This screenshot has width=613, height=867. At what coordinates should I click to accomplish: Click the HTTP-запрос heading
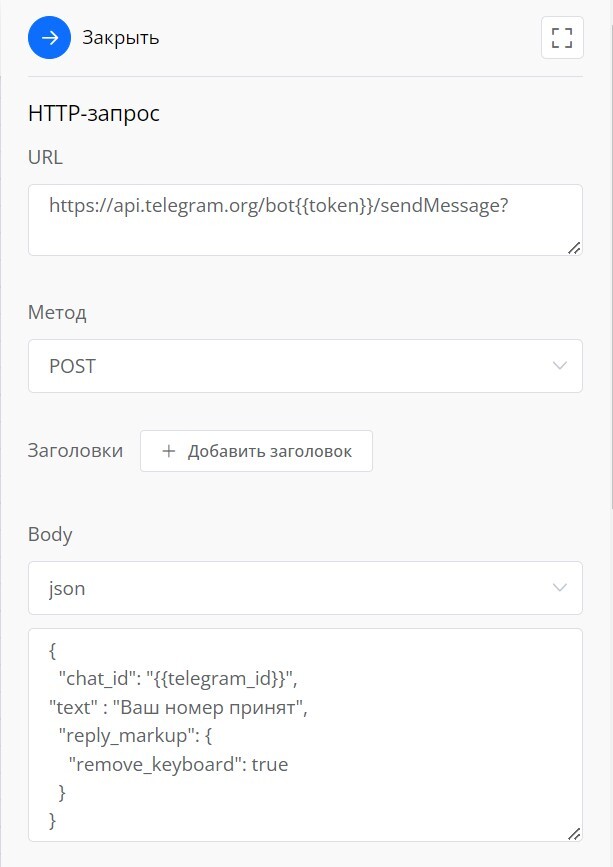[94, 113]
